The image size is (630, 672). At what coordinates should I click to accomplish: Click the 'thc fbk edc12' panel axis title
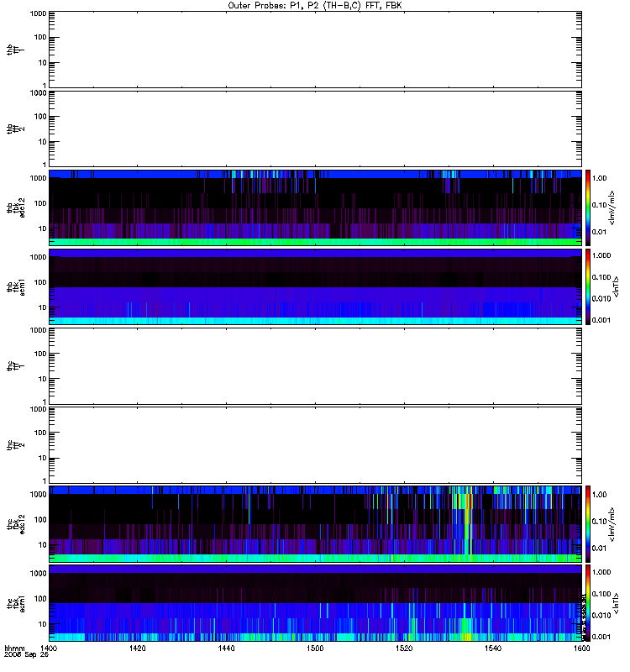click(x=15, y=524)
